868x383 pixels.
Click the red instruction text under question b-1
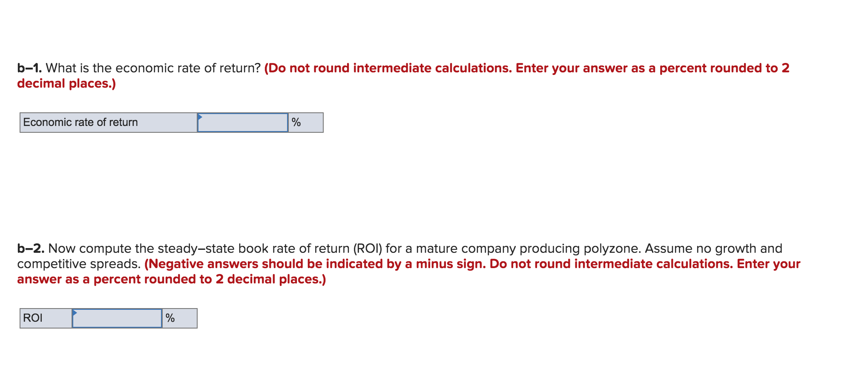[524, 68]
